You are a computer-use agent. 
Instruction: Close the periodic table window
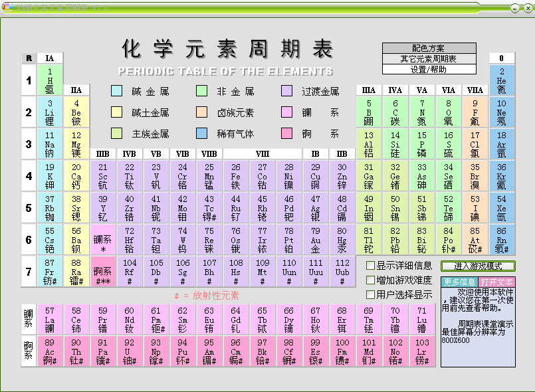pos(528,8)
